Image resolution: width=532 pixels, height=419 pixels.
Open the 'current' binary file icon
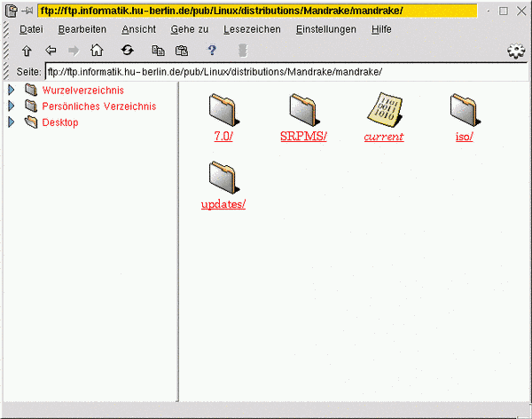click(384, 110)
